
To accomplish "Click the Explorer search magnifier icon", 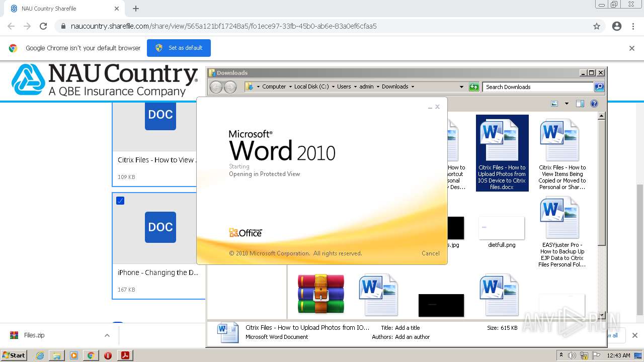I will click(x=599, y=87).
